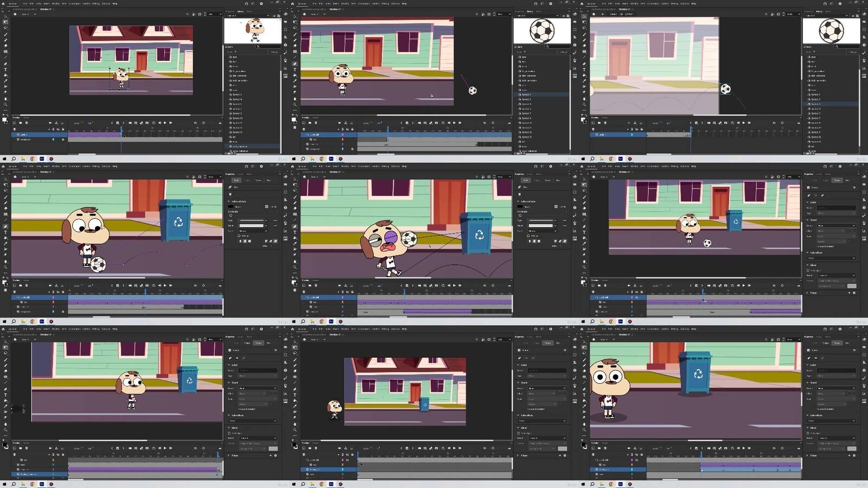Step back one frame in top-left screenshot timeline

click(159, 123)
